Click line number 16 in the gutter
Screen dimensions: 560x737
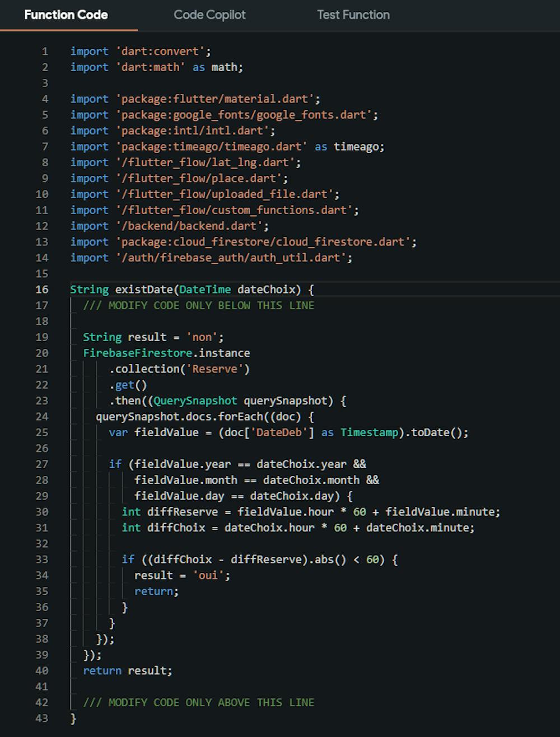click(42, 290)
